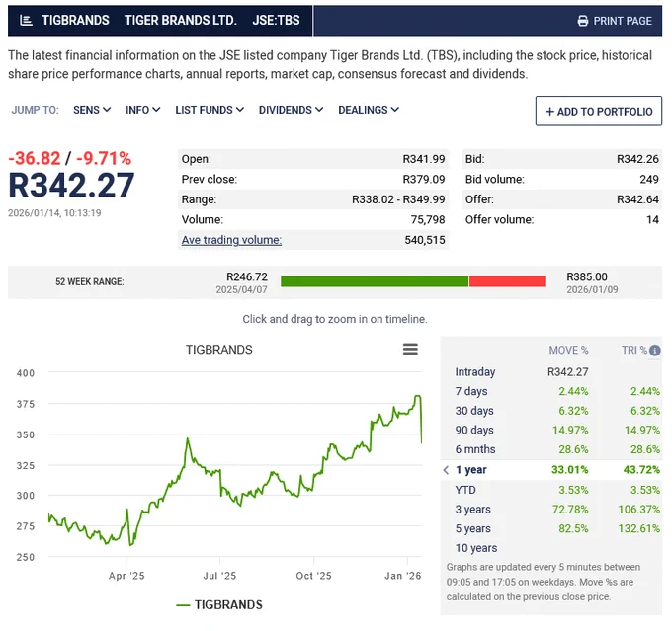The height and width of the screenshot is (631, 672).
Task: Click the -9.71% change value
Action: 104,158
